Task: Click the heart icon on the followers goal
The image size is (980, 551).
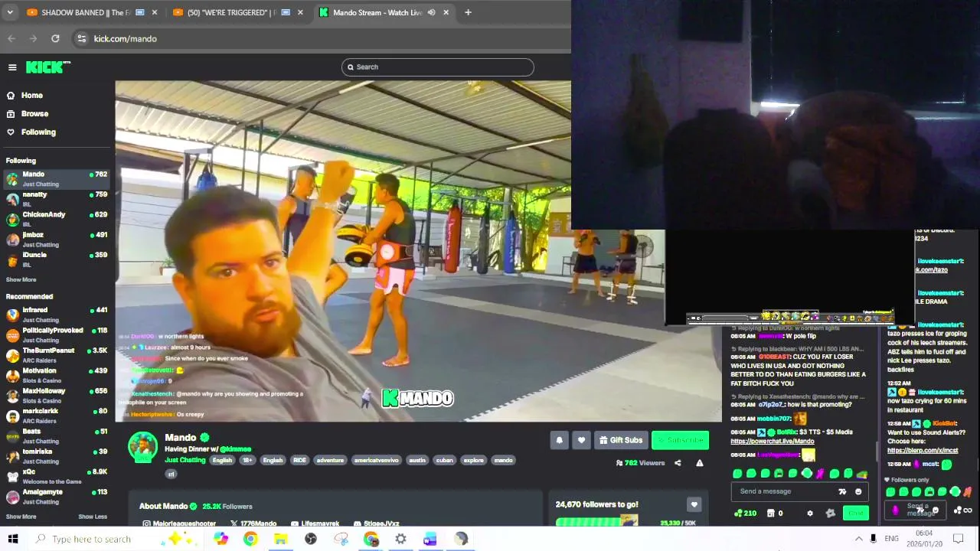Action: [694, 504]
